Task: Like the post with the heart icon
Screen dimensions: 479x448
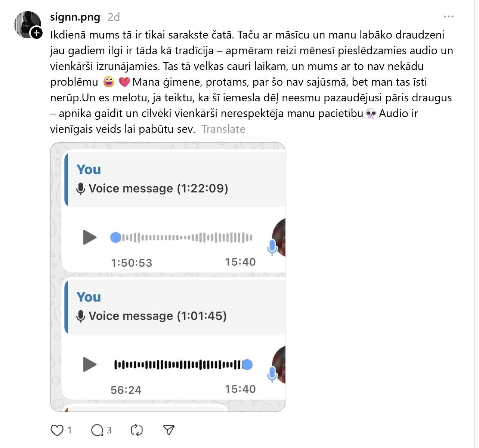Action: [57, 430]
